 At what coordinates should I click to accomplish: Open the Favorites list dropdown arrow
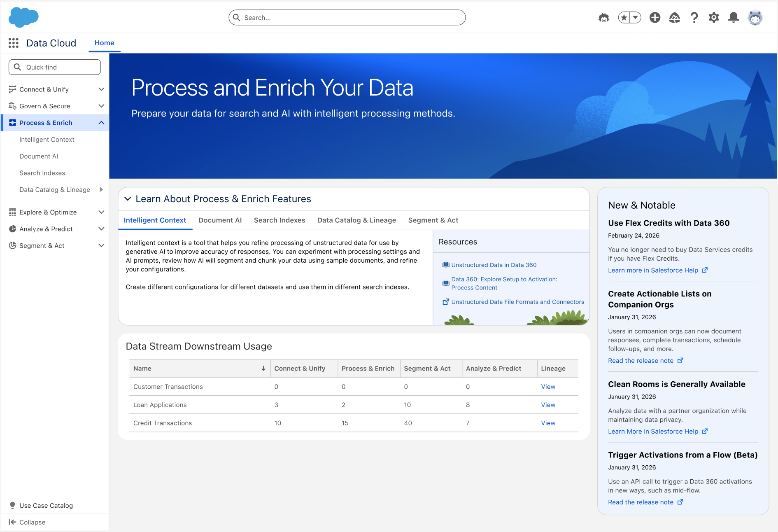pyautogui.click(x=636, y=18)
